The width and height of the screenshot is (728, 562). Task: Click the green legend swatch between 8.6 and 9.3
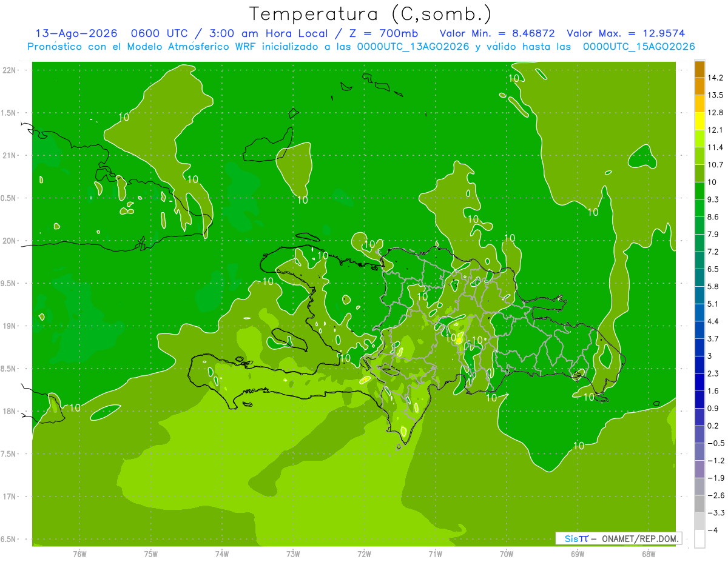699,208
